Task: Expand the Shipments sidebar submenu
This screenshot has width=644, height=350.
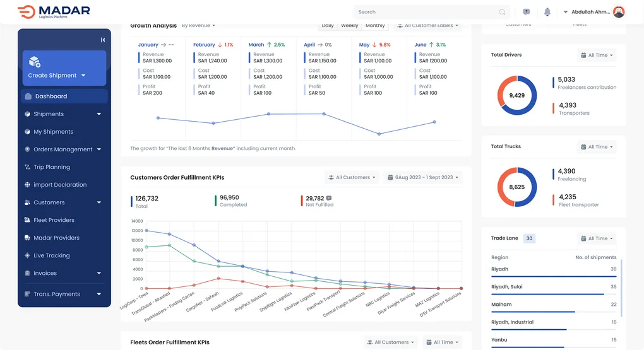Action: (99, 114)
